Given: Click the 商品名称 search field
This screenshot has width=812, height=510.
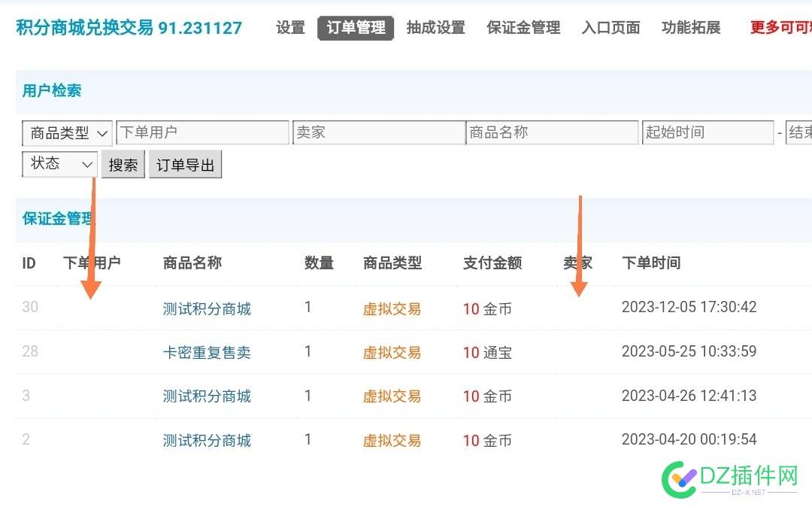Looking at the screenshot, I should click(x=553, y=132).
